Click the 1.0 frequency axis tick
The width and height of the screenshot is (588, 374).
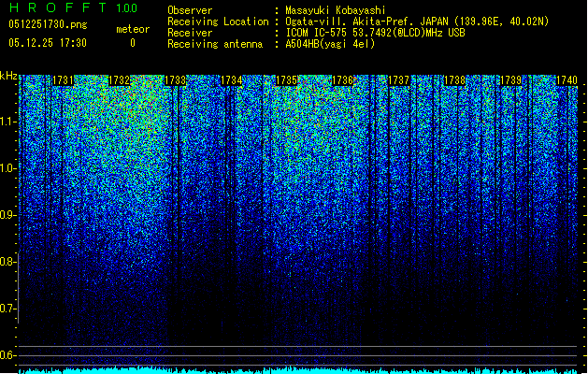pos(8,168)
